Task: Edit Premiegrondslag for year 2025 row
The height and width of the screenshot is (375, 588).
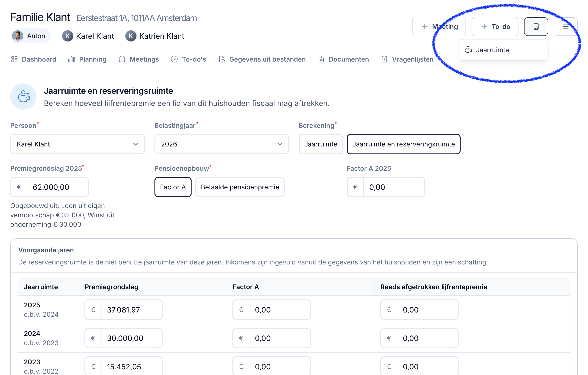Action: tap(124, 310)
